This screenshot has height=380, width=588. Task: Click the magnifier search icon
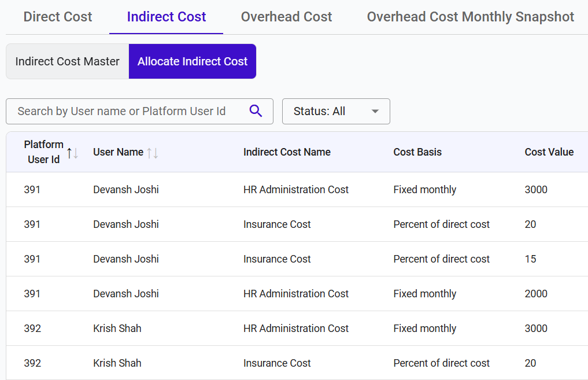pos(256,111)
